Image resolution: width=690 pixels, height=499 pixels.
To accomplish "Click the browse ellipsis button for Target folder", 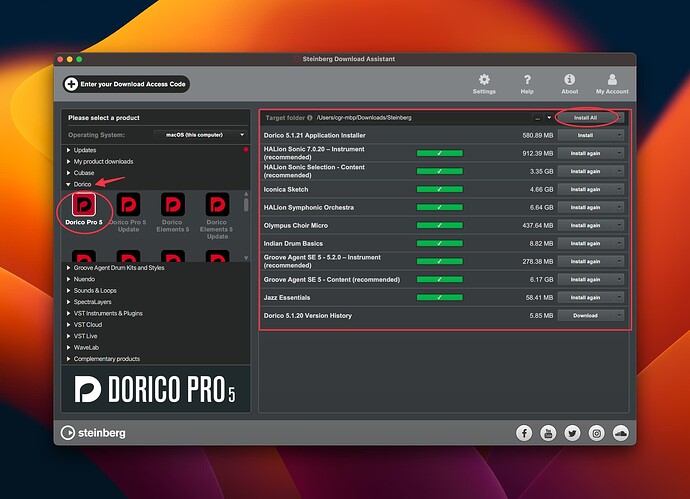I will 537,117.
